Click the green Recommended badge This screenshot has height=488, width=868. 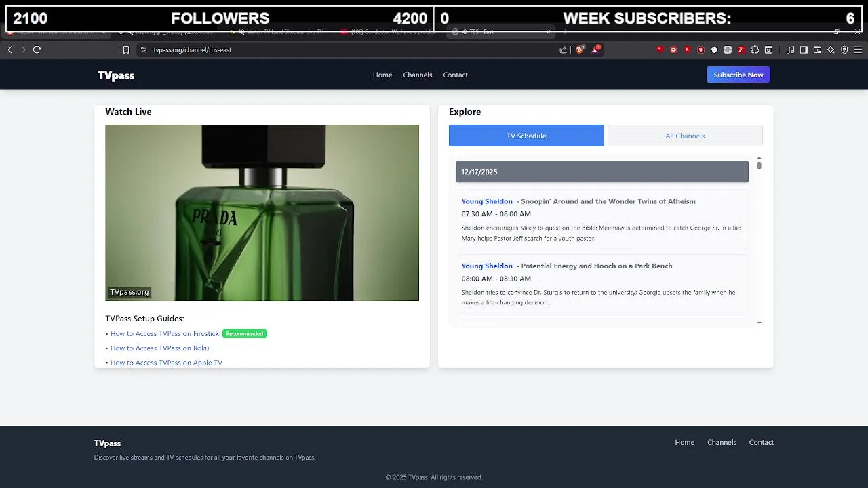click(245, 333)
